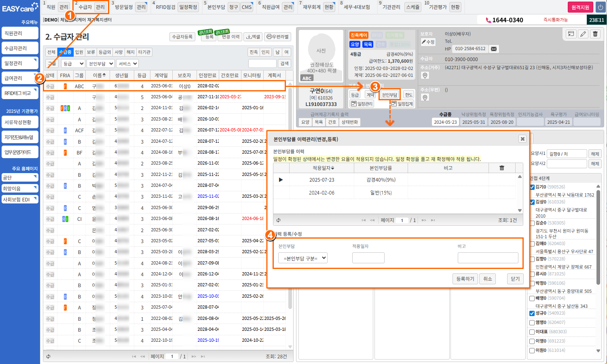Viewport: 607px width, 364px height.
Task: Refresh the 본인부담률 이력 list
Action: (x=278, y=220)
